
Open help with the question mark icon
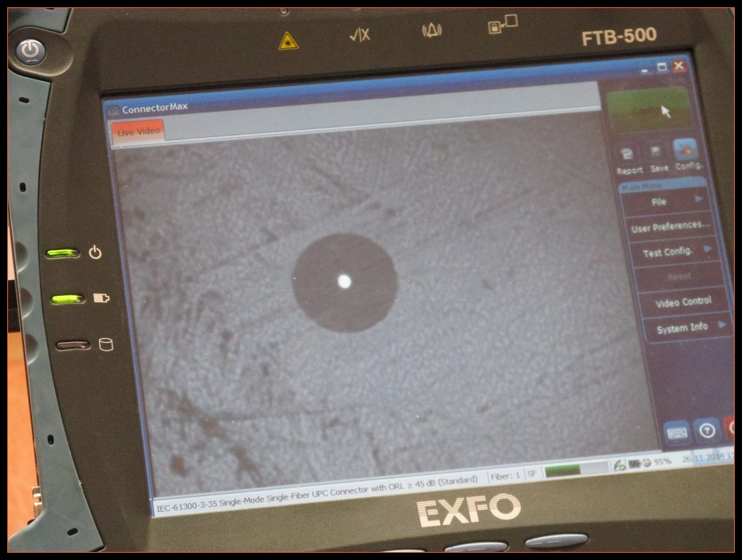(x=708, y=430)
